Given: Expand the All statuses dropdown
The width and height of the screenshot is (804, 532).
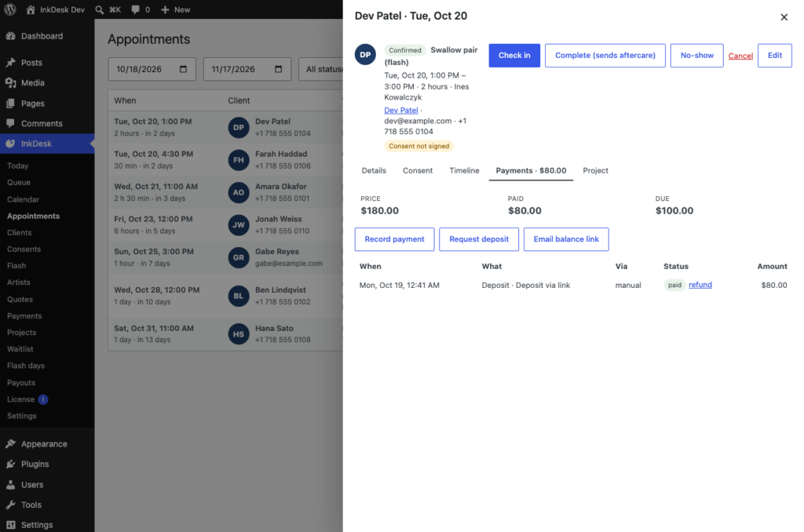Looking at the screenshot, I should coord(321,69).
